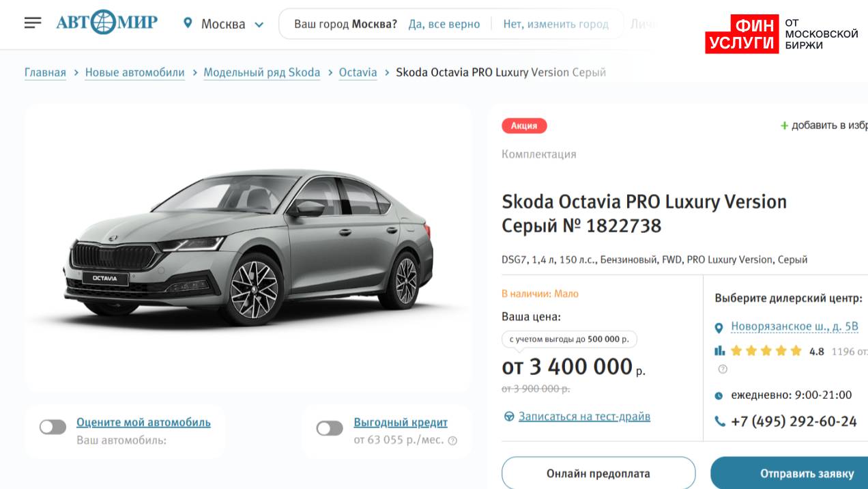Confirm city with Да, все верно

click(x=444, y=24)
